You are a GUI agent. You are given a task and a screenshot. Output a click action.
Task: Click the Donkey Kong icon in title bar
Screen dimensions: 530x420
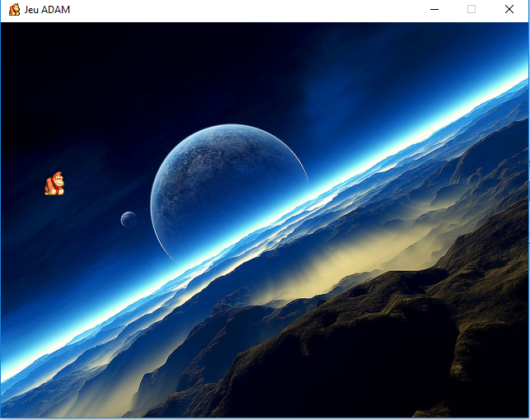[x=14, y=9]
